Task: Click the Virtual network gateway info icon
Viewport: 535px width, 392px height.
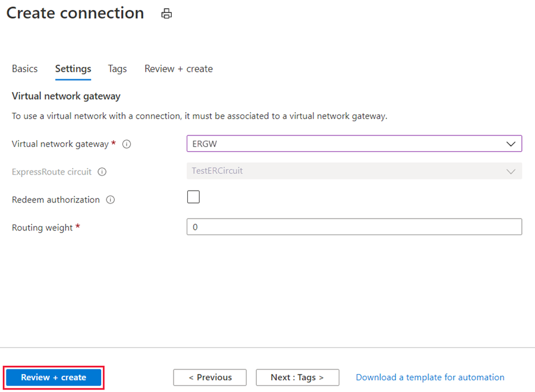Action: (125, 144)
